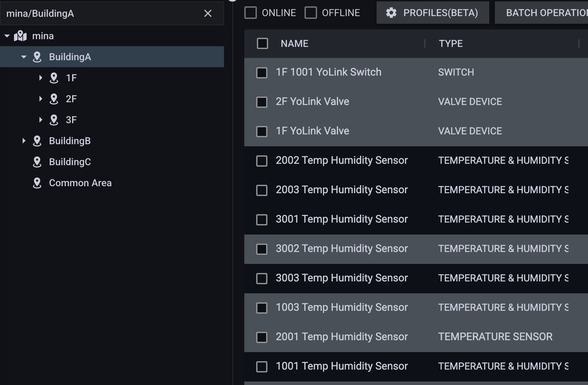The height and width of the screenshot is (385, 588).
Task: Toggle the ONLINE filter checkbox
Action: click(x=251, y=13)
